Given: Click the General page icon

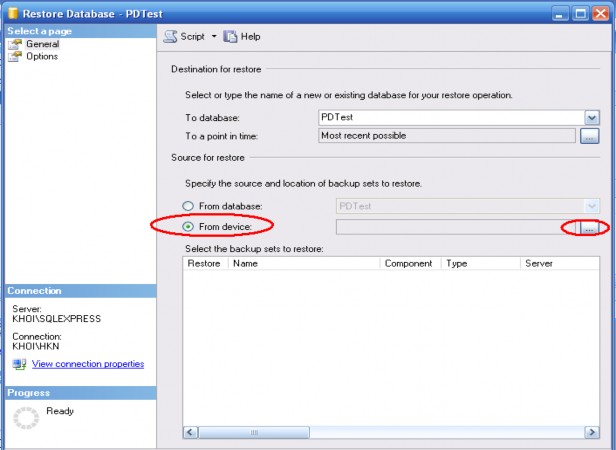Looking at the screenshot, I should (x=15, y=44).
